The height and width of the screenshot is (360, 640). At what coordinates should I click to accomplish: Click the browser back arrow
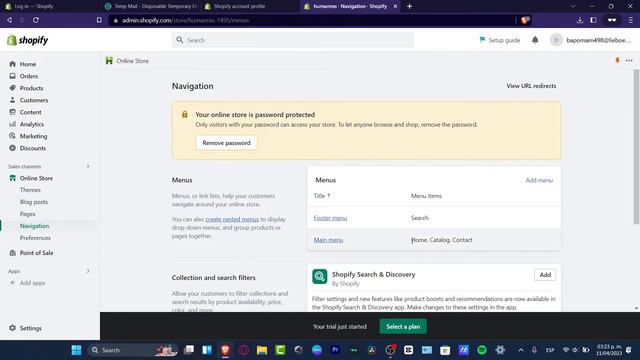pos(9,20)
